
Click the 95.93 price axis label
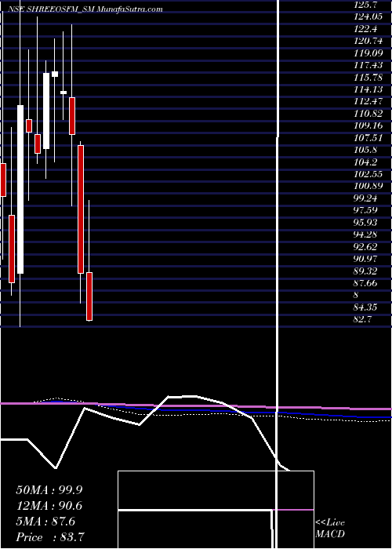(366, 222)
